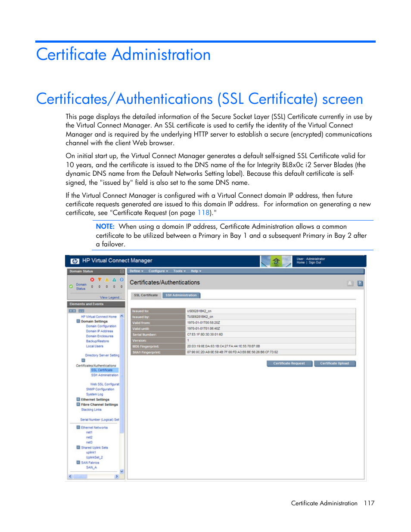
Task: Collapse the Ethernet Networks node
Action: (x=78, y=427)
